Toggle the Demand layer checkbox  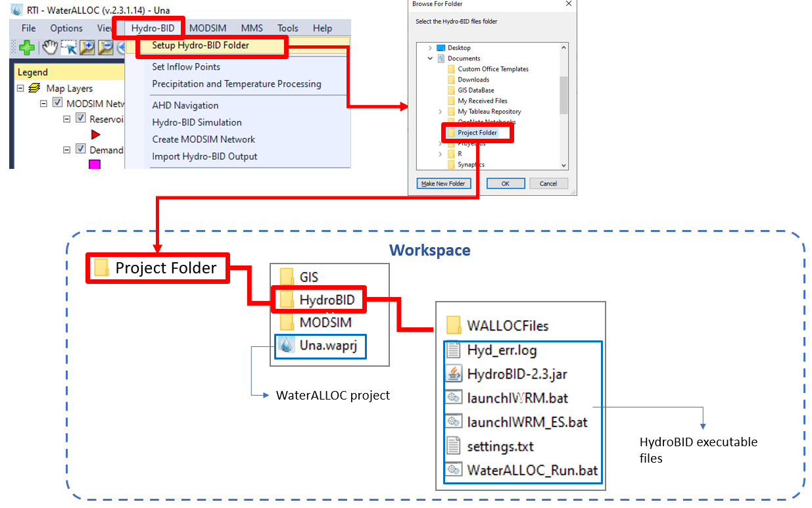[x=81, y=149]
